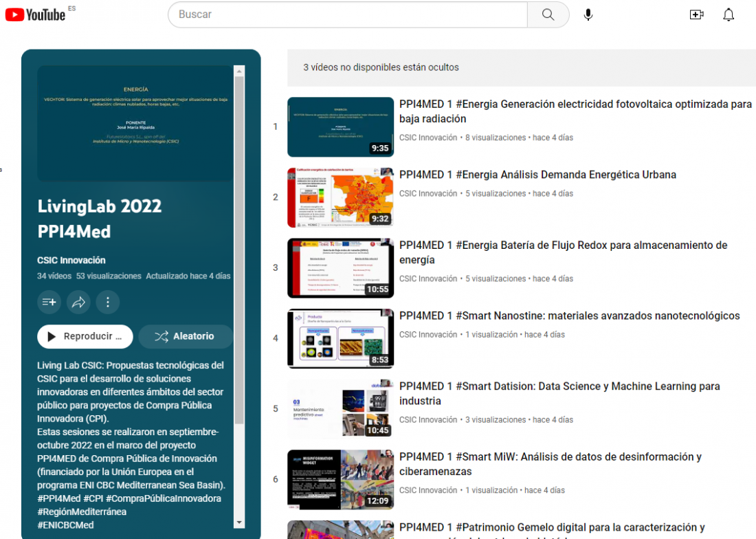This screenshot has width=756, height=539.
Task: Play the Batería de Flujo Redox thumbnail
Action: tap(340, 267)
